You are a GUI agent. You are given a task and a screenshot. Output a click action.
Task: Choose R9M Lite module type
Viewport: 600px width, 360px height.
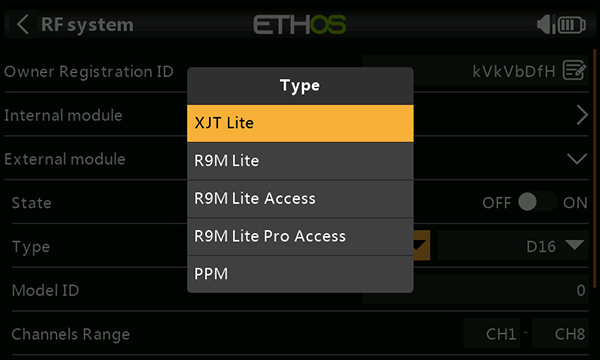300,161
